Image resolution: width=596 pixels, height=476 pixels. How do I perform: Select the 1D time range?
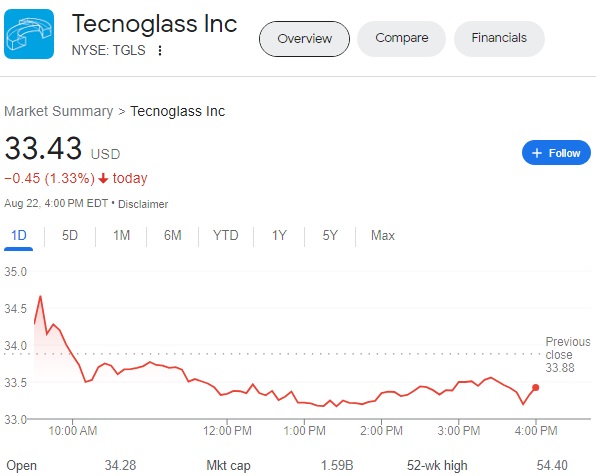pos(19,236)
